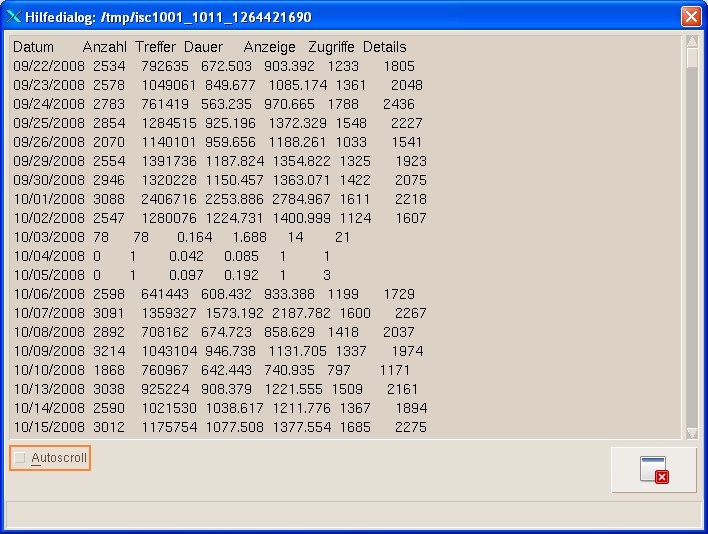708x534 pixels.
Task: Click the Treffer column header
Action: [155, 47]
